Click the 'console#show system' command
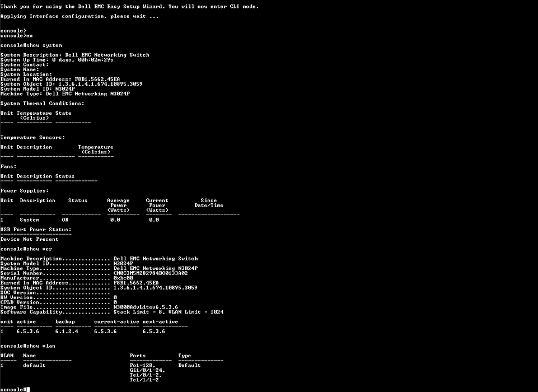Viewport: 538px width, 392px height. click(x=31, y=45)
